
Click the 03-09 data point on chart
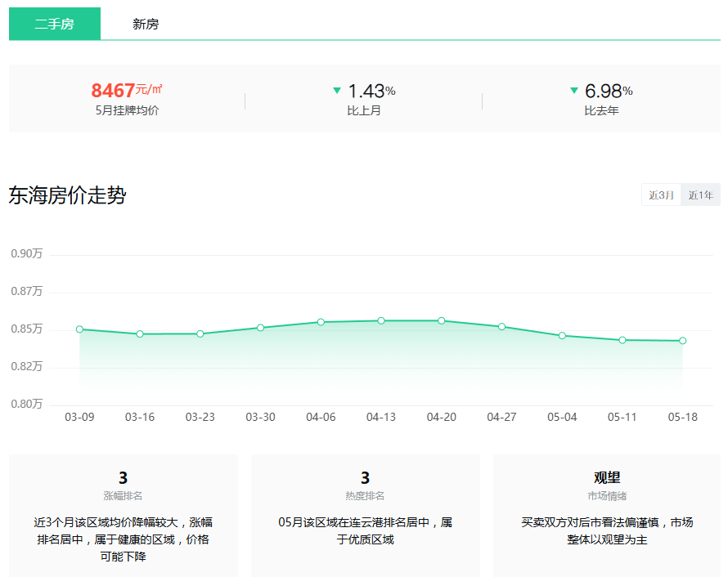[79, 329]
